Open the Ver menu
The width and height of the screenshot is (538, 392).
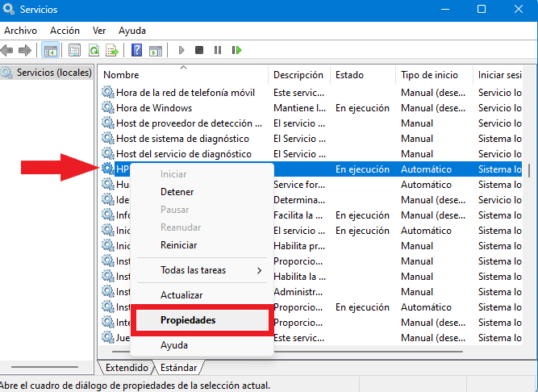pyautogui.click(x=99, y=31)
